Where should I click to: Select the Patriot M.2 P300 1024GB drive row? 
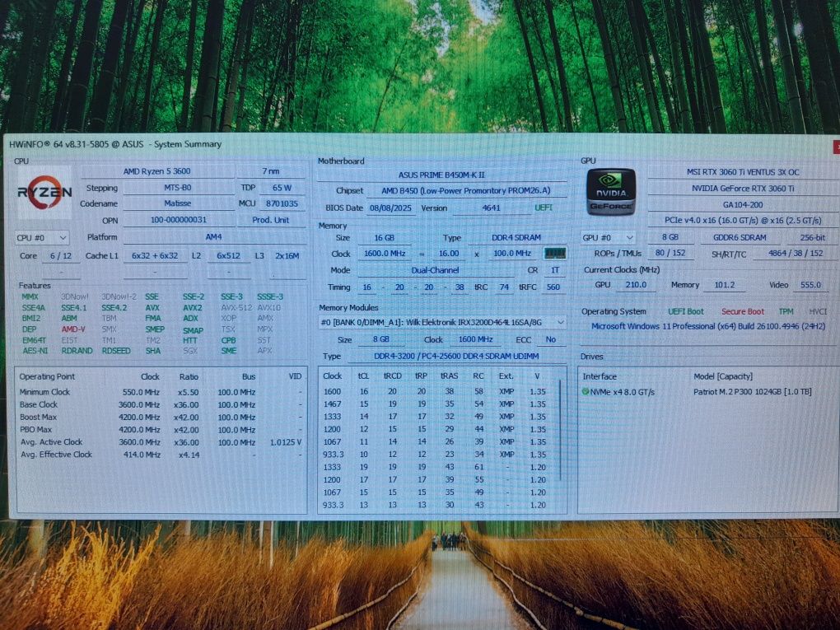pos(707,392)
